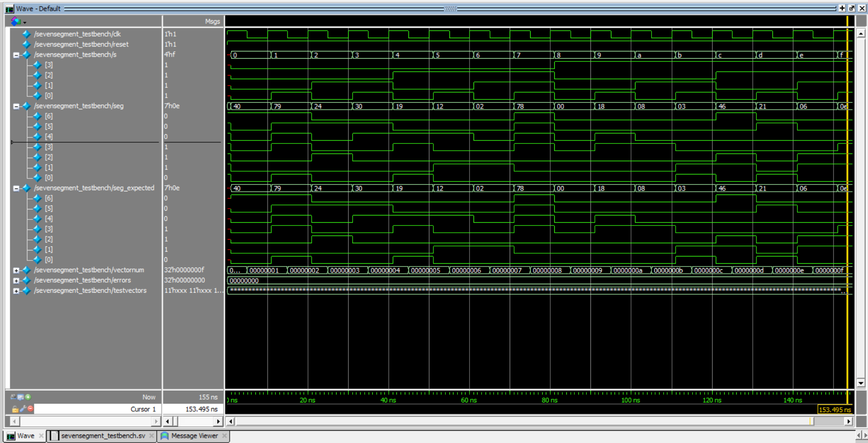Viewport: 868px width, 443px height.
Task: Switch to the sevensegment_testbench.sv tab
Action: tap(102, 435)
